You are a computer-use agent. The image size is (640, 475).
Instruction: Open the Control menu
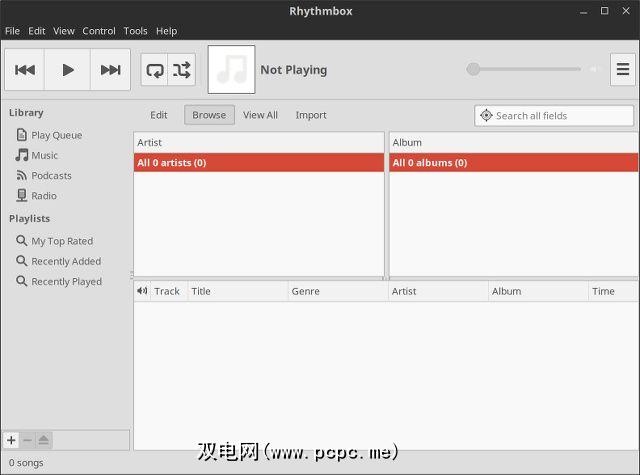click(x=99, y=31)
